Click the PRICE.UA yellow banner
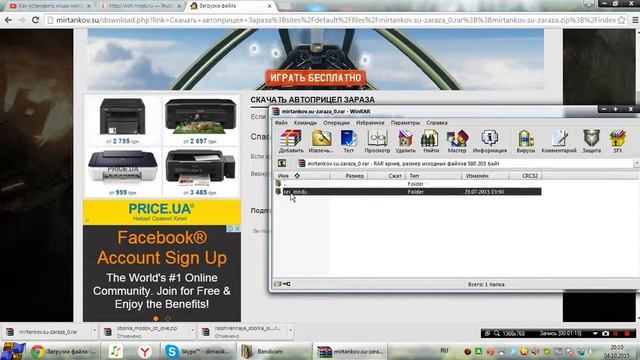The height and width of the screenshot is (360, 640). [162, 212]
